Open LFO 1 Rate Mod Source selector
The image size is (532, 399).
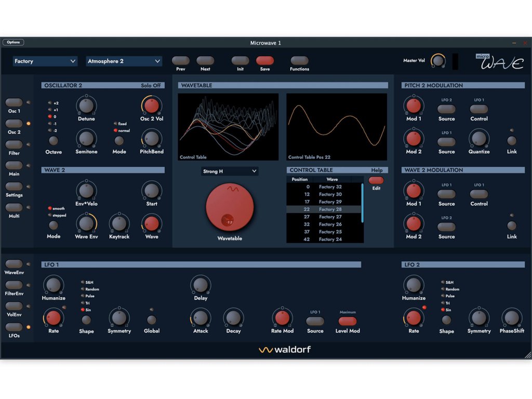tap(315, 321)
